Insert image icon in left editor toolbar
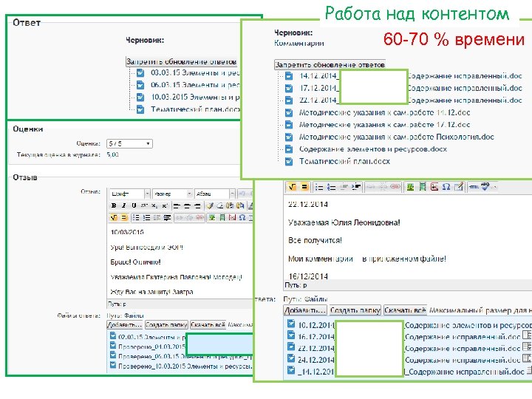The image size is (532, 399). (x=212, y=217)
